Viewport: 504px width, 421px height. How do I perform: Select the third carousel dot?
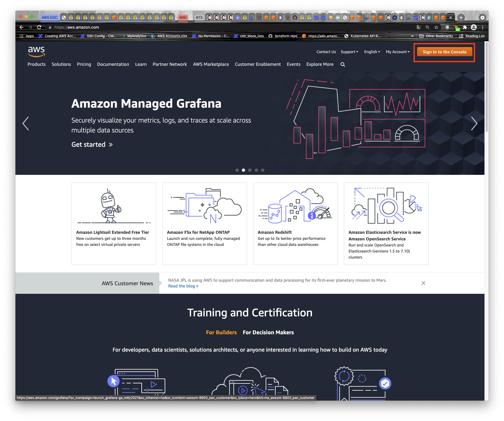tap(250, 170)
